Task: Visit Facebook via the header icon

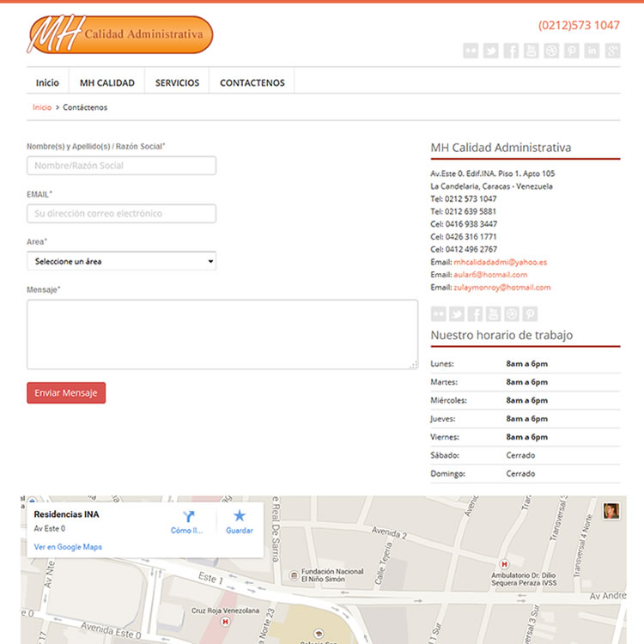Action: (511, 51)
